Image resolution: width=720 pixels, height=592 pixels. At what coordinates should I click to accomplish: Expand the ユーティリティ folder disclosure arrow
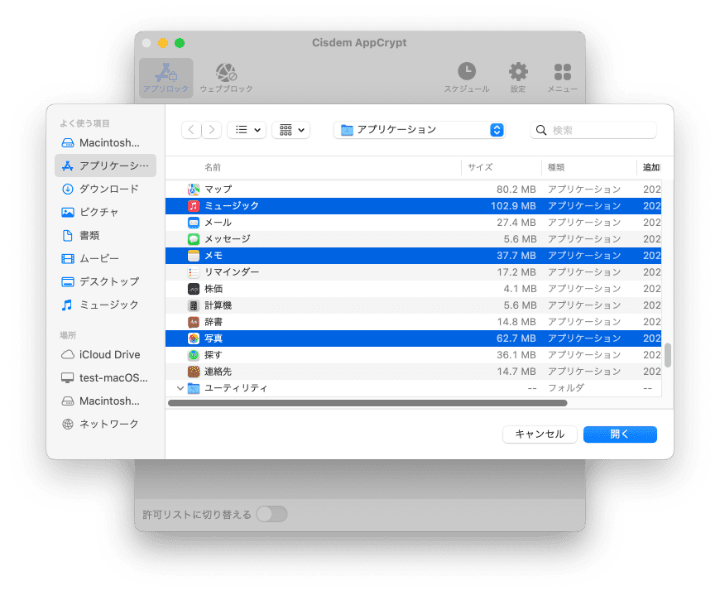pyautogui.click(x=181, y=388)
